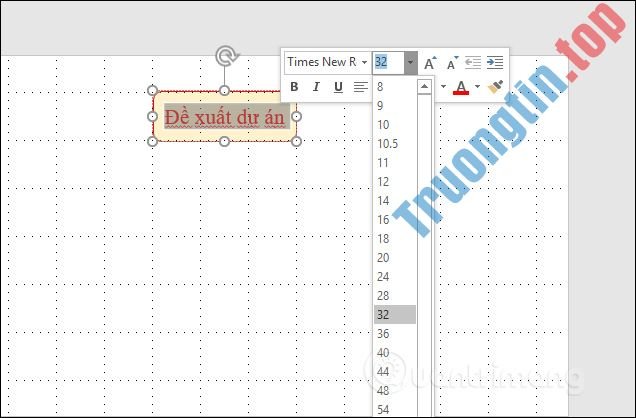The image size is (636, 418).
Task: Select font size 10 from list
Action: [x=395, y=124]
